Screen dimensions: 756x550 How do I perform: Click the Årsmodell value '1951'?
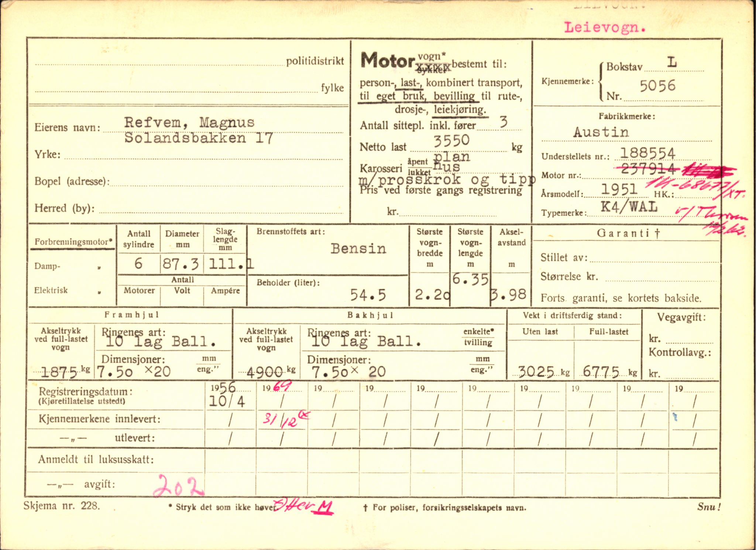pos(619,189)
